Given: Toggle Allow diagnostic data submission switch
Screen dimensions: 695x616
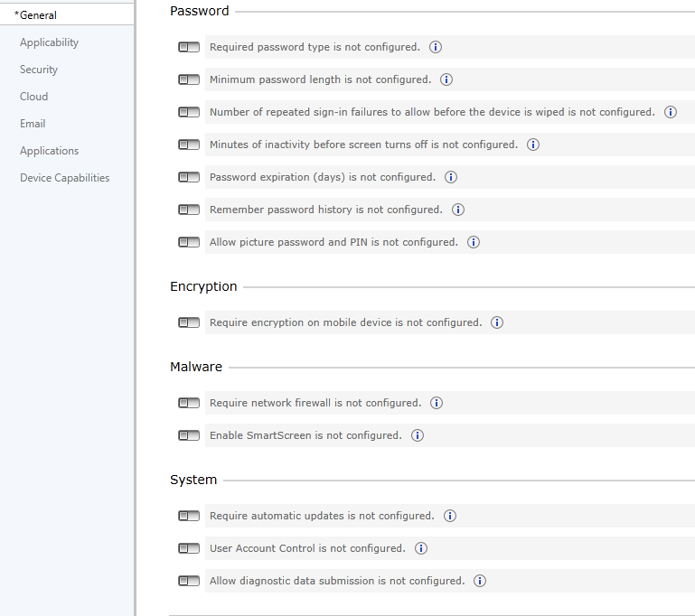Looking at the screenshot, I should point(189,581).
